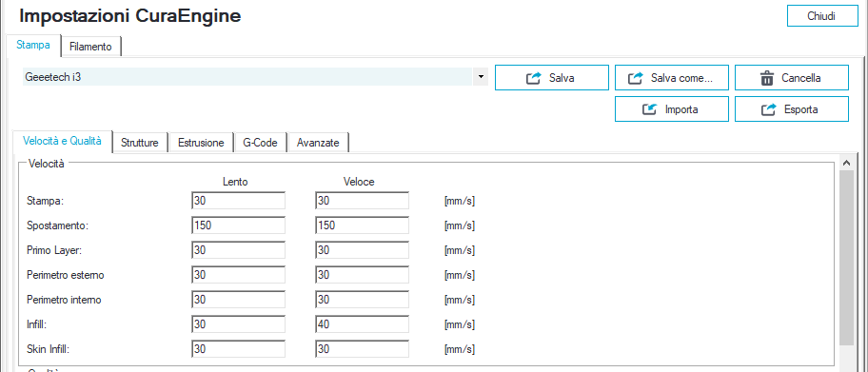Click the Perimetro esterno label
This screenshot has height=372, width=868.
[65, 275]
